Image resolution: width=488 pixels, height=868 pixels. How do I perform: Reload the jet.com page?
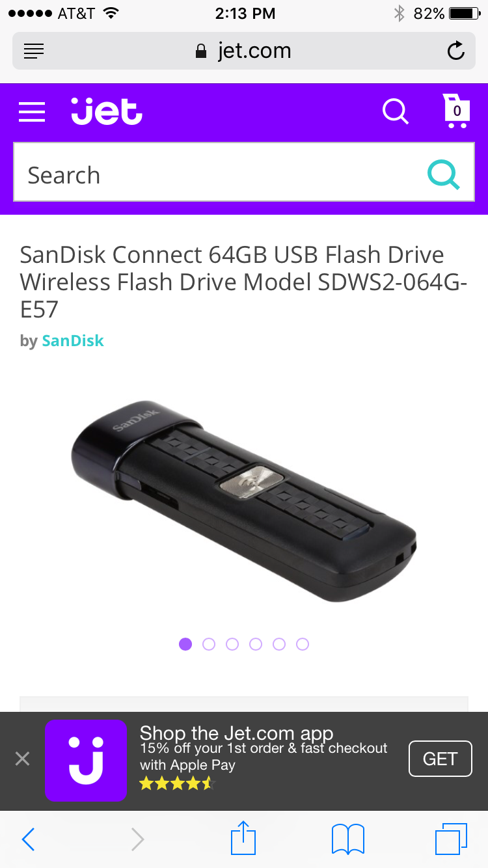coord(456,51)
